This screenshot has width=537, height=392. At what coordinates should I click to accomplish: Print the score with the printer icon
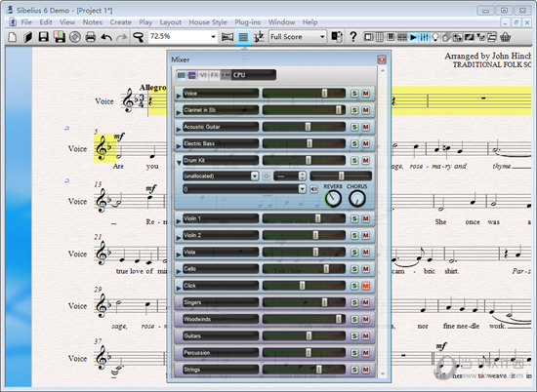point(91,37)
